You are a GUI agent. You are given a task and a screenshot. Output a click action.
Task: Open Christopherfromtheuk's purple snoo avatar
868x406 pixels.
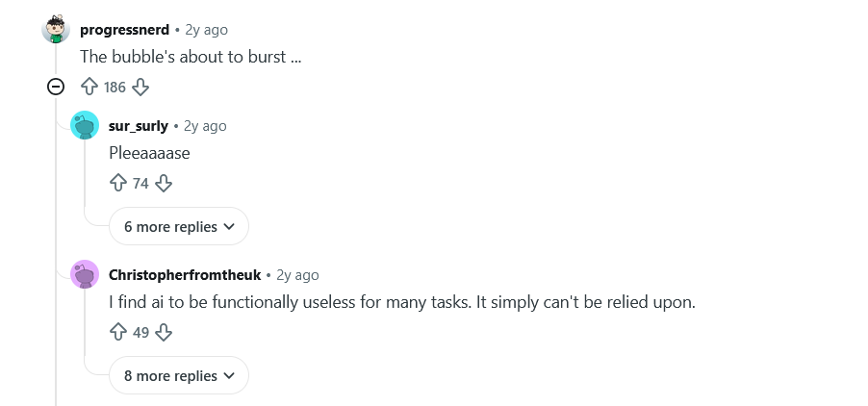(85, 274)
